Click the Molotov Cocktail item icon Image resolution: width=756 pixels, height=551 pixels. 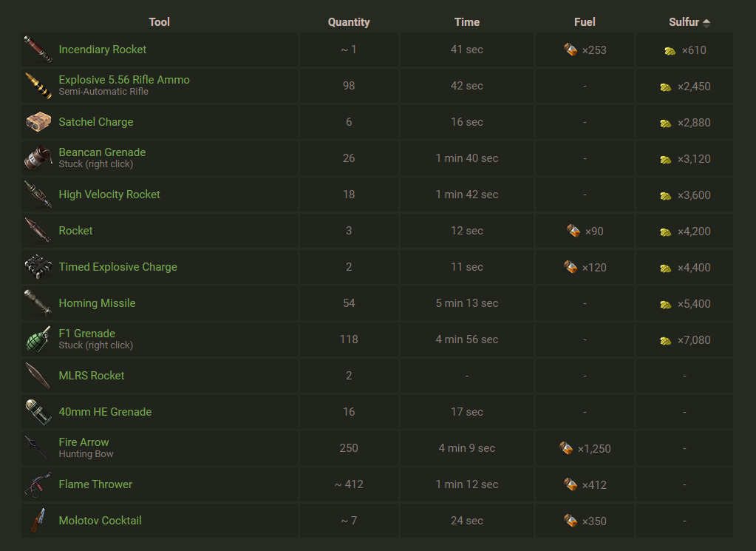pyautogui.click(x=37, y=521)
